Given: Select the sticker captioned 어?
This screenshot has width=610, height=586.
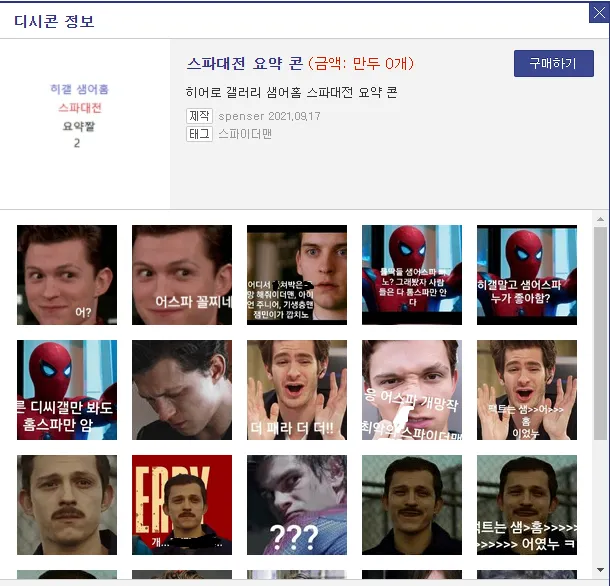Looking at the screenshot, I should (67, 275).
